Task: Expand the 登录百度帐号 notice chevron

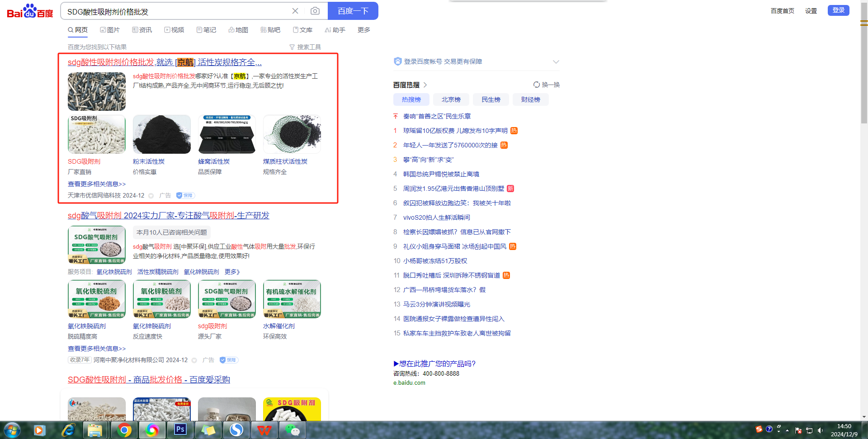Action: [556, 61]
